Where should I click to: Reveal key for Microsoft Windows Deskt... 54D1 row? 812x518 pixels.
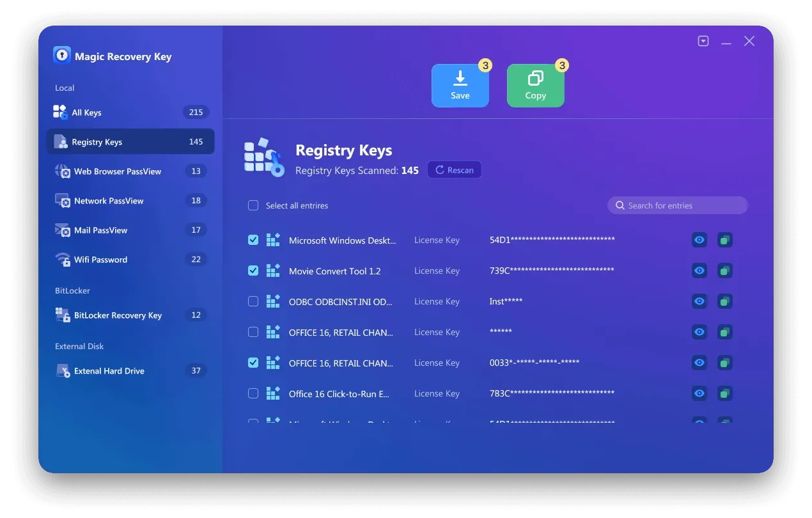click(699, 240)
